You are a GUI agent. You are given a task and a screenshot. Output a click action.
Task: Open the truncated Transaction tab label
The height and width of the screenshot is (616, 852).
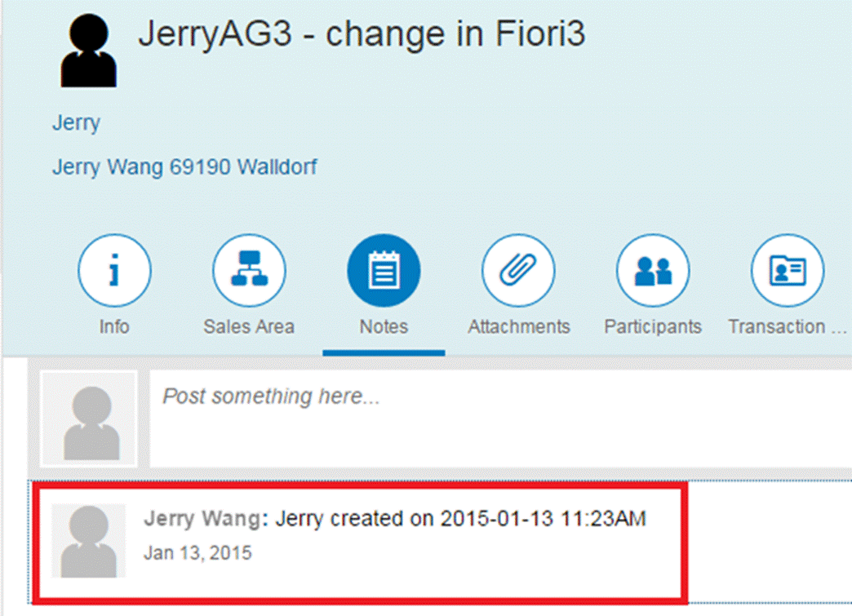(787, 326)
